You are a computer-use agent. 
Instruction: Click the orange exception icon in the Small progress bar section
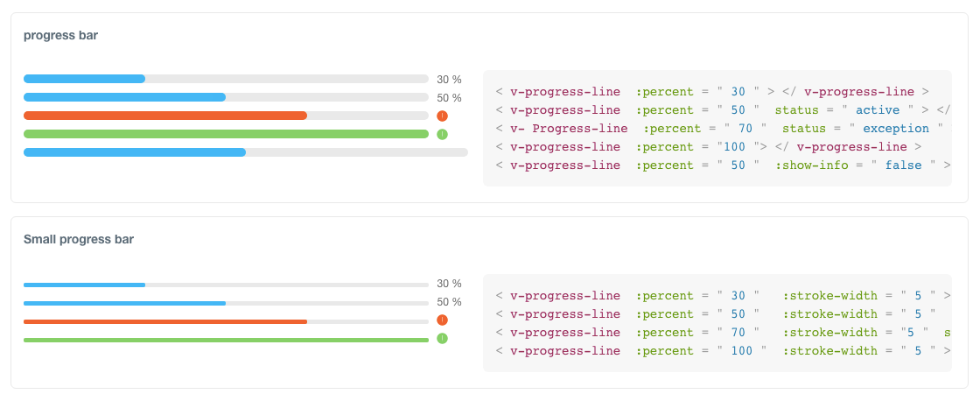442,320
